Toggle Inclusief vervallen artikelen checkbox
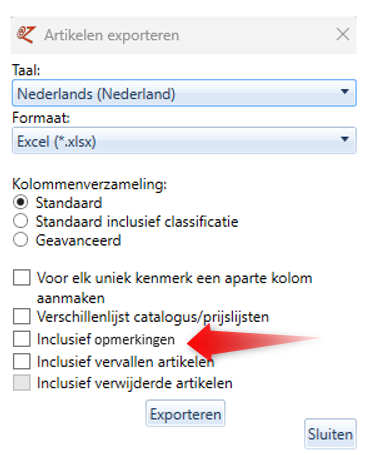Screen dimensions: 368x455 (x=22, y=361)
